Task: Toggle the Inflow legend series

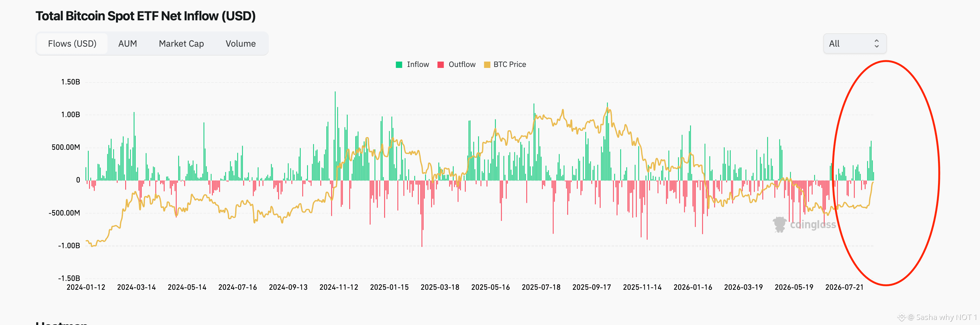Action: coord(412,65)
